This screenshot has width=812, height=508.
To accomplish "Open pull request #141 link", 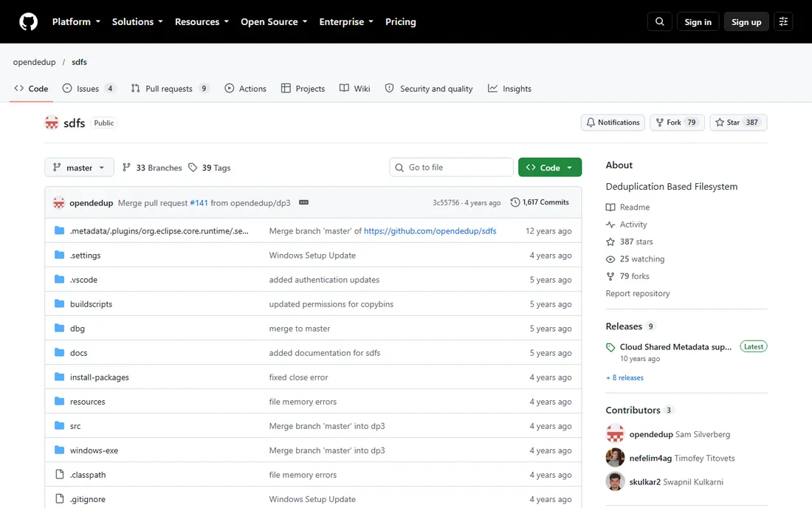I will pos(199,202).
